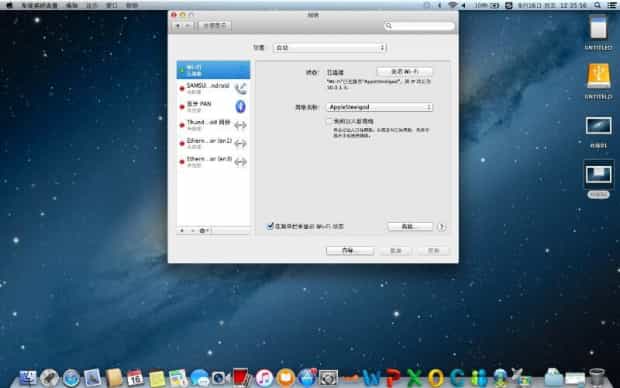This screenshot has height=388, width=620.
Task: Open Notification Center icon in menu bar
Action: pyautogui.click(x=611, y=5)
